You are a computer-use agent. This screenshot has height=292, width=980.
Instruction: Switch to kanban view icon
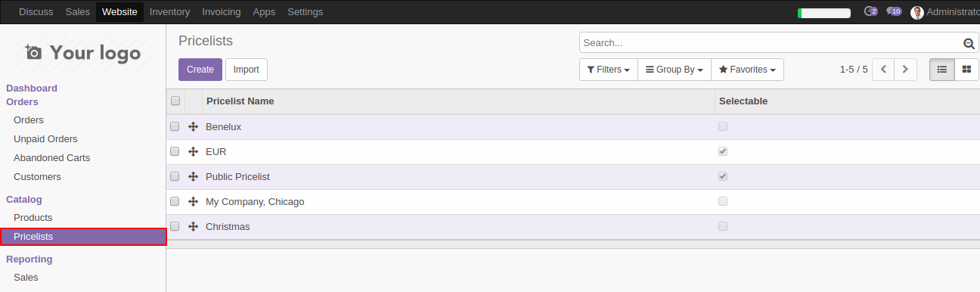[x=966, y=70]
